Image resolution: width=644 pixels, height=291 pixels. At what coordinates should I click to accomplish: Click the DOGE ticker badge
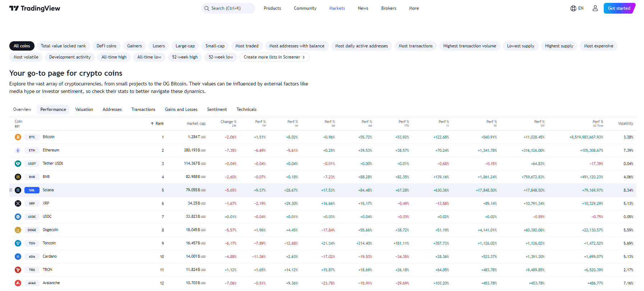(32, 230)
